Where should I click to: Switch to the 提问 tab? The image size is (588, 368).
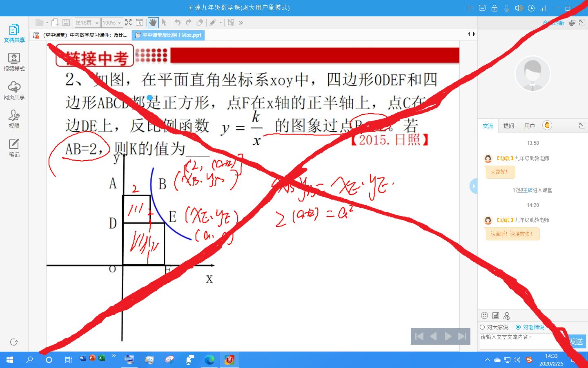tap(508, 126)
